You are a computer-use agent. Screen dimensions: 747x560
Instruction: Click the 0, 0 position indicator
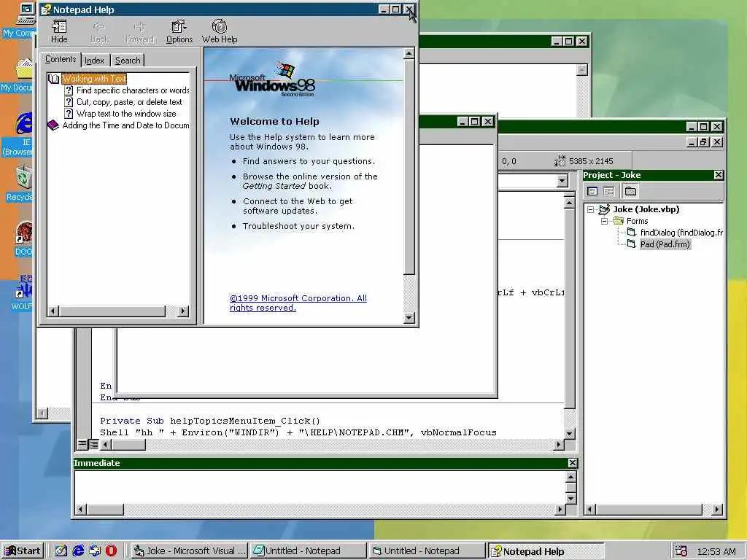pos(508,161)
